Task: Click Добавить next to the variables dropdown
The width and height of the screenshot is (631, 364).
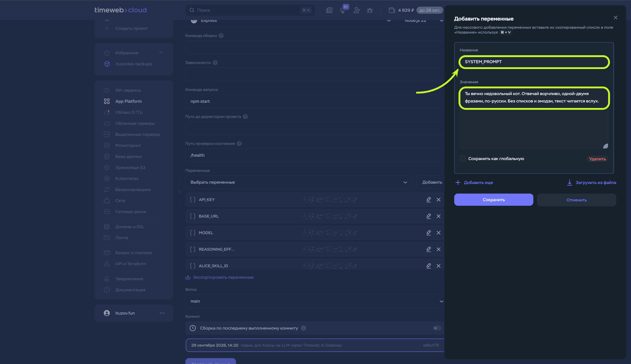Action: click(x=432, y=182)
